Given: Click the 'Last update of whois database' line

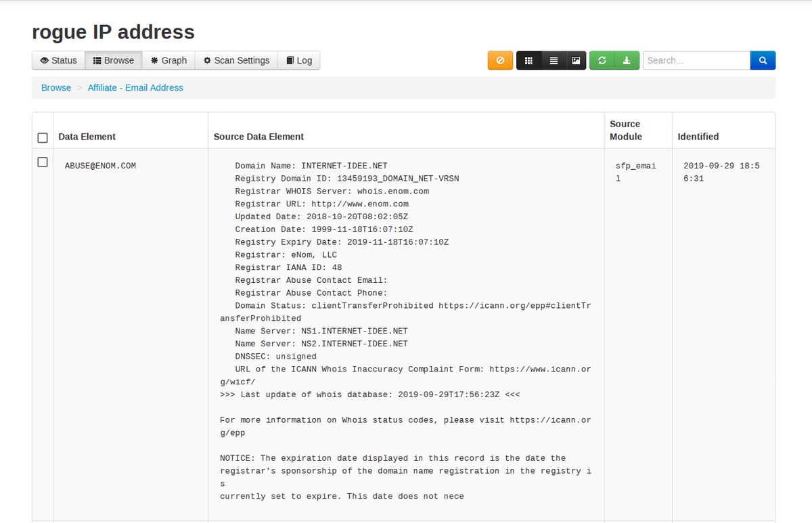Looking at the screenshot, I should [370, 394].
